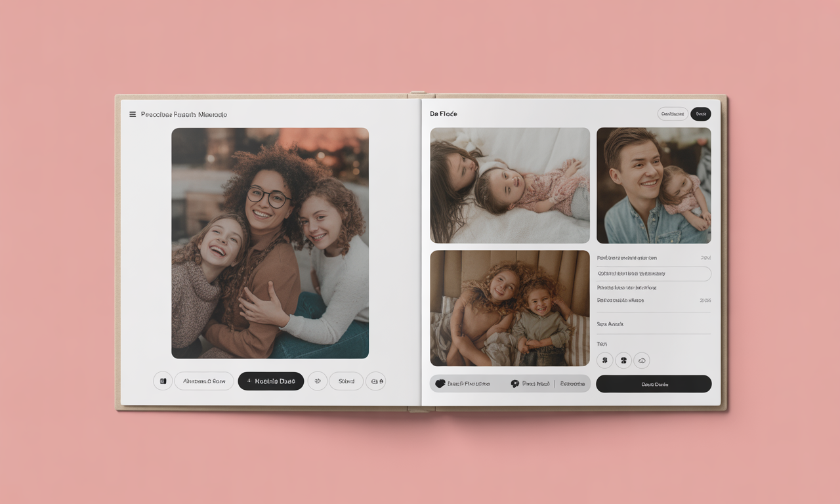
Task: Click the middle round icon under Tan label
Action: [x=623, y=360]
